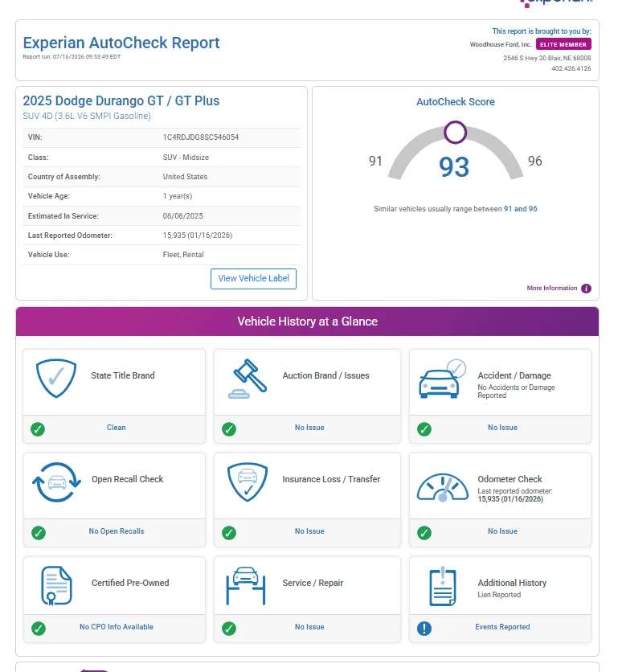
Task: Click the Lien Reported text under Additional History
Action: coord(499,595)
